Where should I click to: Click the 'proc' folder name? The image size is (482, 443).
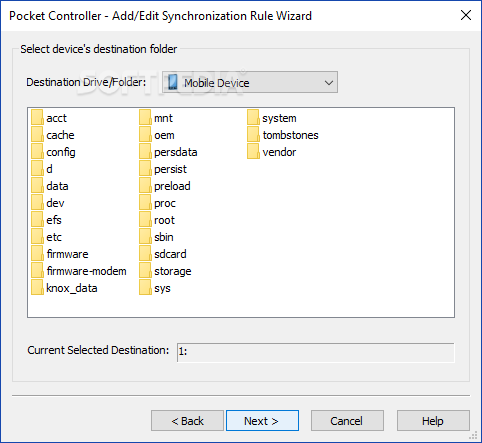165,203
